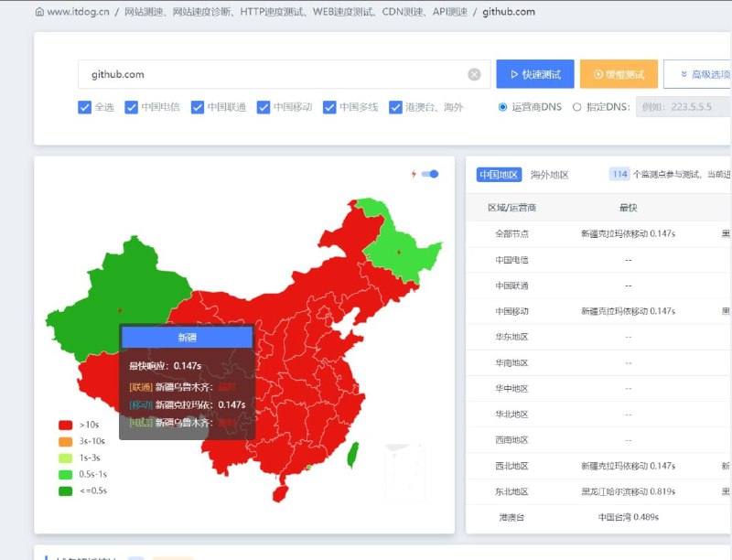Open the CDN测速 link in the breadcrumb
Viewport: 732px width, 560px height.
pos(402,13)
